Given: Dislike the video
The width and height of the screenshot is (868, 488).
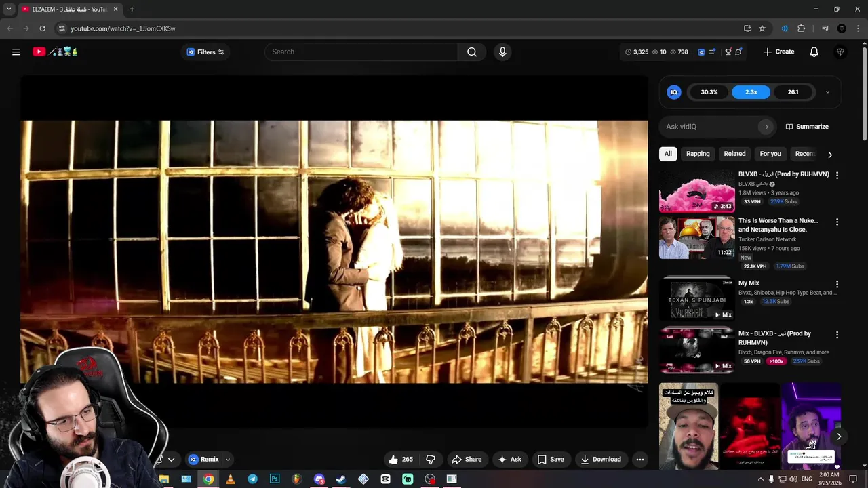Looking at the screenshot, I should (430, 459).
